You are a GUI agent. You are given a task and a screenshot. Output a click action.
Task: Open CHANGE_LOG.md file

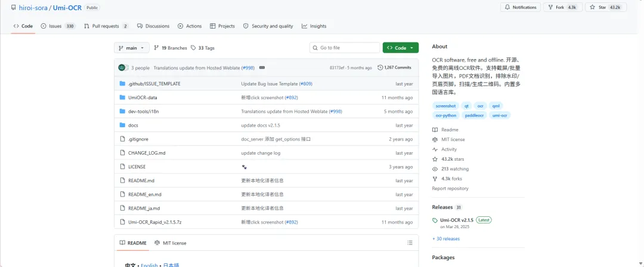click(147, 153)
